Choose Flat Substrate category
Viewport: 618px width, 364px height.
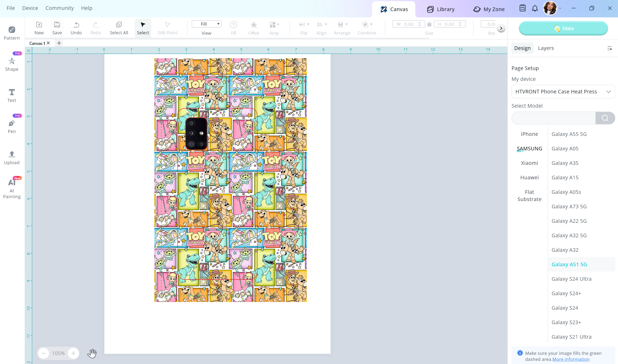pos(529,196)
